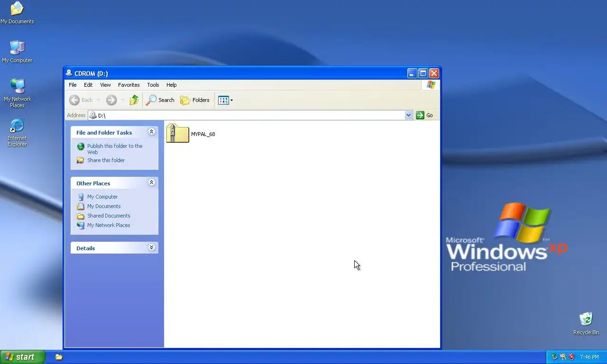607x364 pixels.
Task: Expand the address bar dropdown list
Action: (409, 115)
